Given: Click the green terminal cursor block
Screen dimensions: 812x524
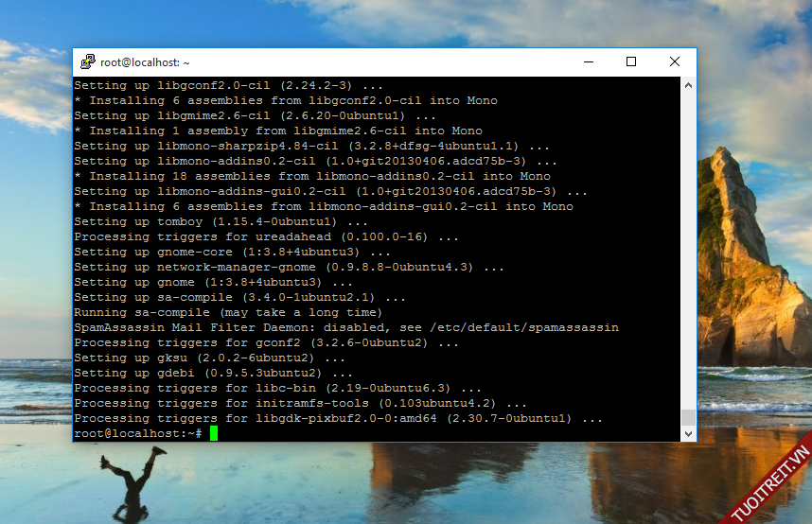Looking at the screenshot, I should pos(214,433).
